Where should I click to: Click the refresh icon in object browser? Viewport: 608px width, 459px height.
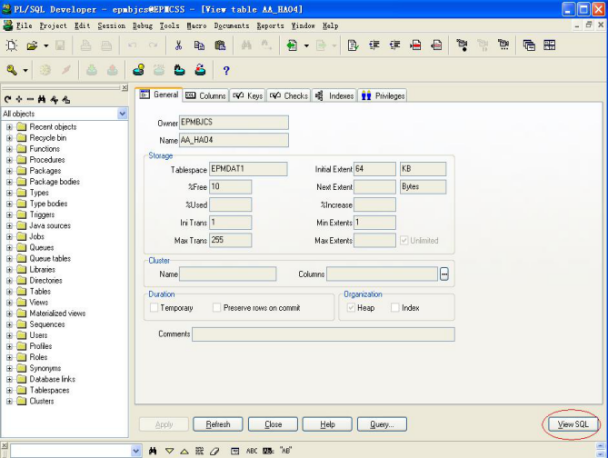7,100
